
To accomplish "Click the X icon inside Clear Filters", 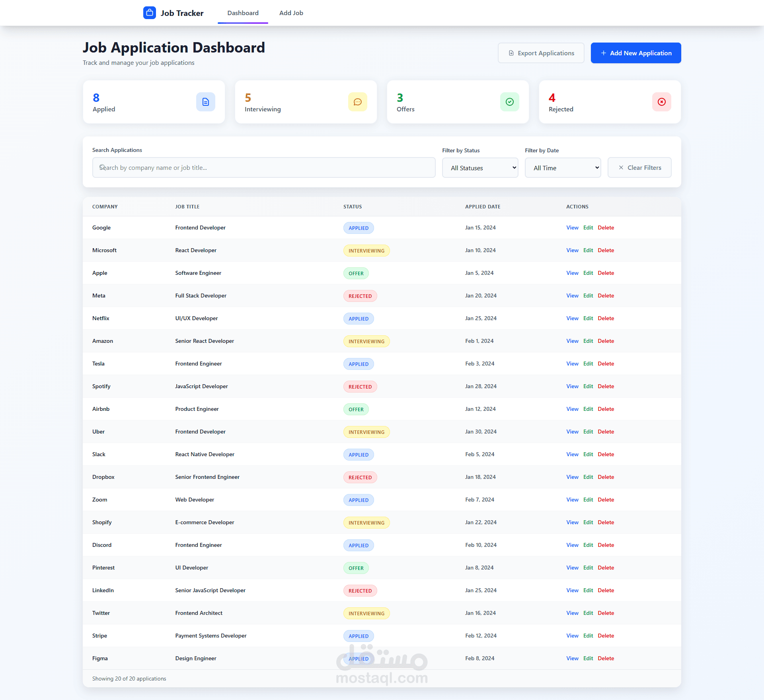I will point(622,167).
